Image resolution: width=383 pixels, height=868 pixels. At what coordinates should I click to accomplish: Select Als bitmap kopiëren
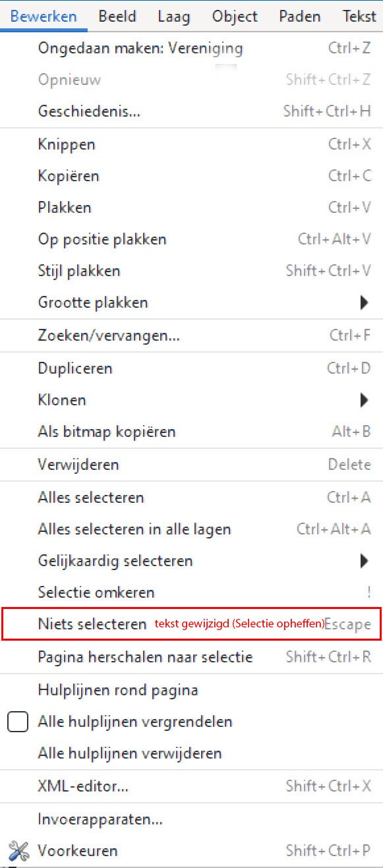[107, 432]
